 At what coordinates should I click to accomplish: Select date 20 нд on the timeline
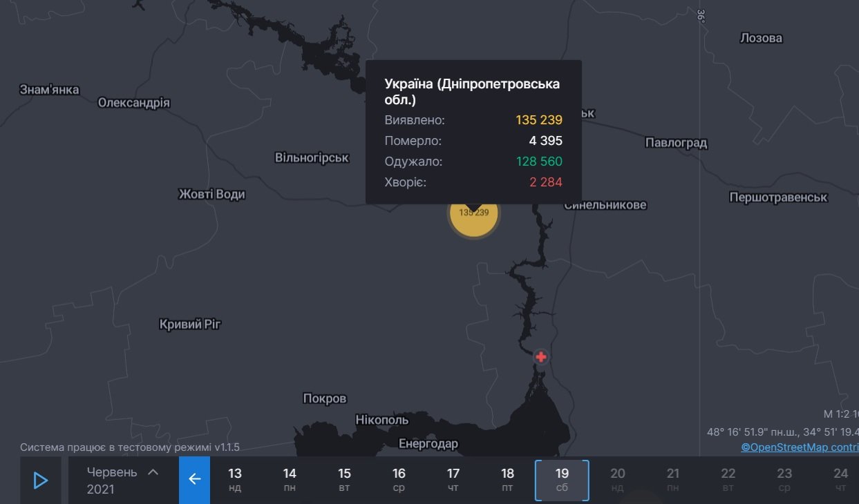617,479
